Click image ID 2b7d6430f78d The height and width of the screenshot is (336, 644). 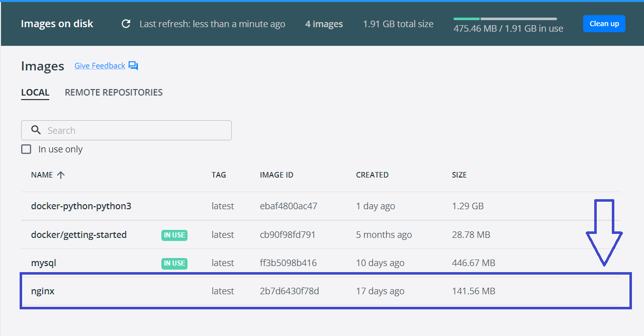(x=290, y=291)
